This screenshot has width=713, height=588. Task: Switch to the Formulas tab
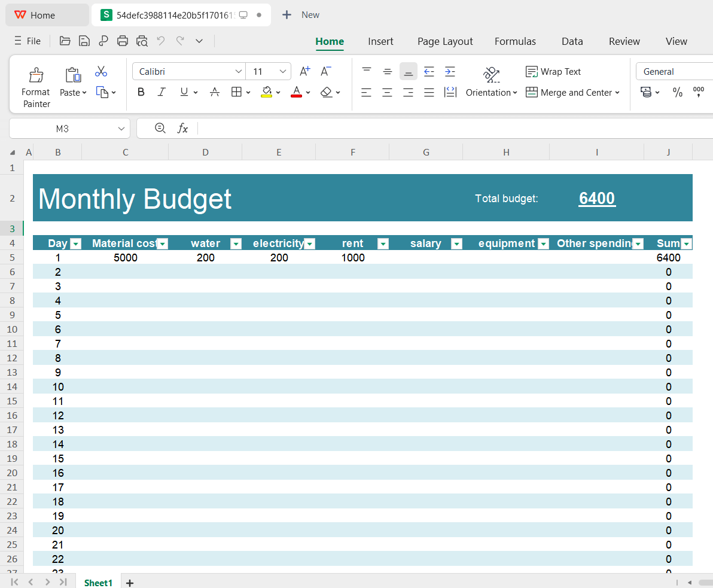point(515,41)
